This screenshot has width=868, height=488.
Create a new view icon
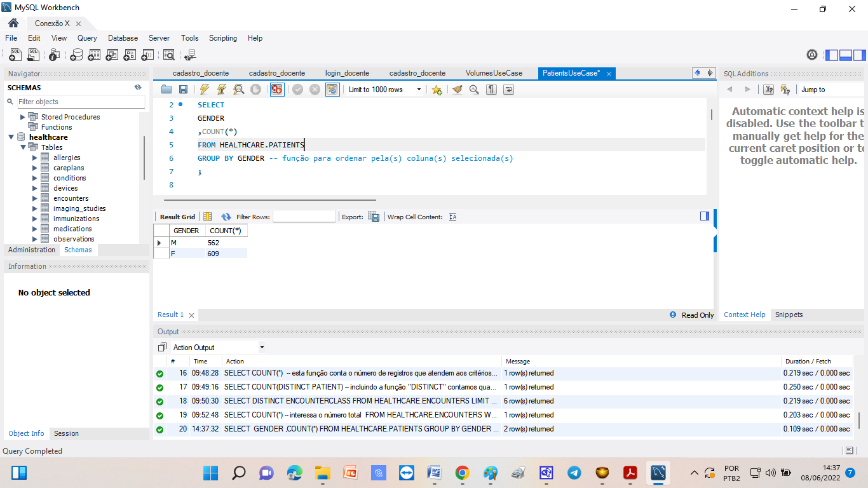click(x=112, y=55)
